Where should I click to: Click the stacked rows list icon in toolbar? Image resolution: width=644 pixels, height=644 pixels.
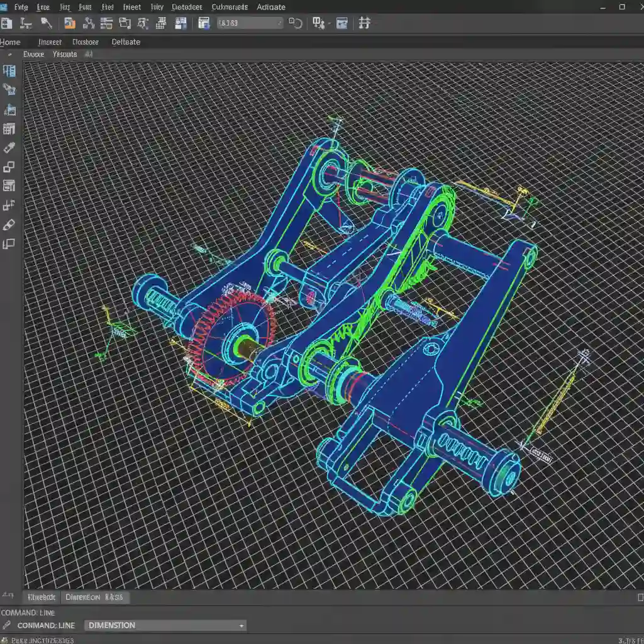pyautogui.click(x=106, y=23)
